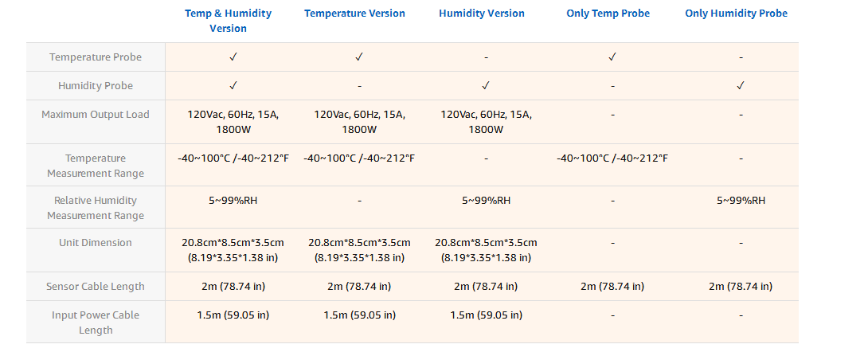Click Temperature Probe checkmark under Temperature Version
868x352 pixels.
359,57
